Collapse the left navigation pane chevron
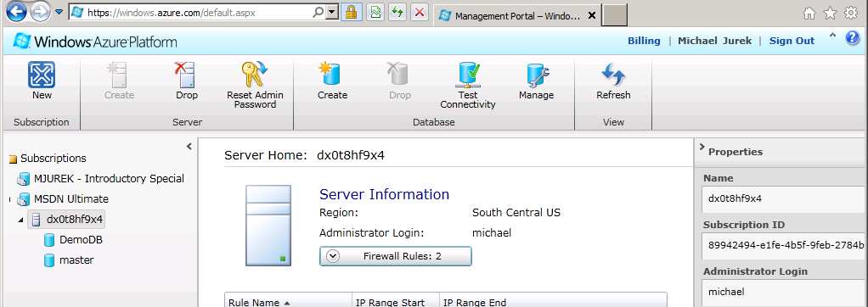The height and width of the screenshot is (307, 868). [189, 147]
